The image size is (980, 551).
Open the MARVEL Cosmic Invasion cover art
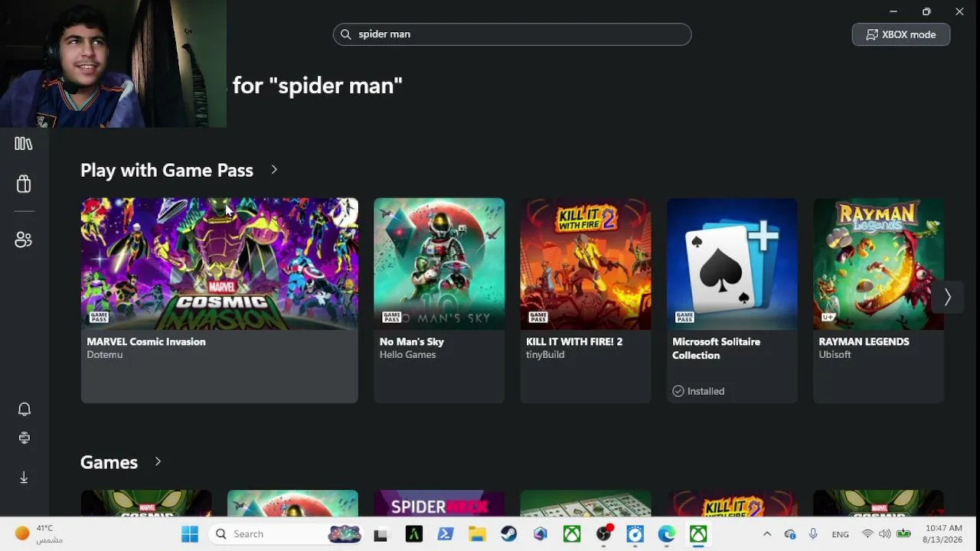(220, 264)
